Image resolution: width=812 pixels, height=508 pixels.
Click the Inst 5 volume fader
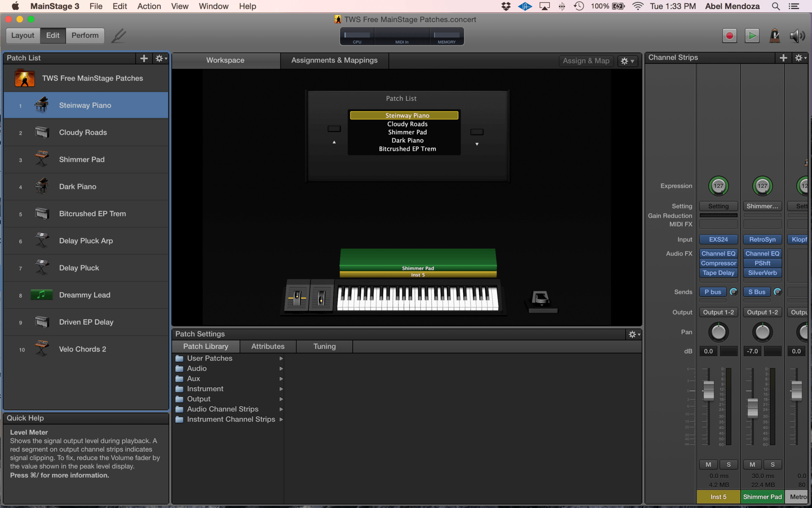(708, 390)
